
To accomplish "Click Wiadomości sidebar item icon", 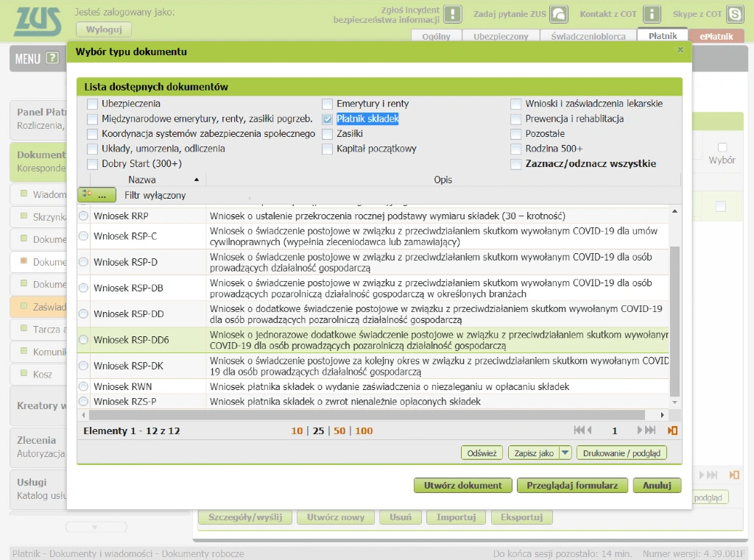I will tap(24, 194).
